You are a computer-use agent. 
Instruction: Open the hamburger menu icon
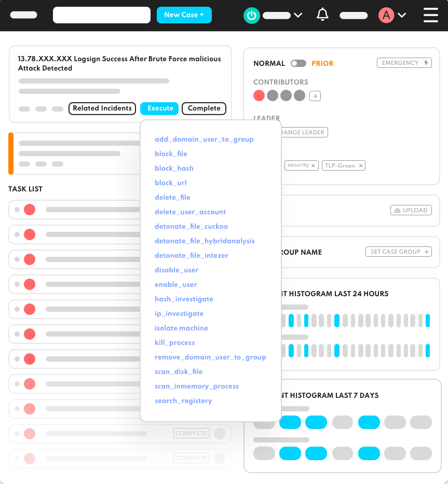pos(430,15)
